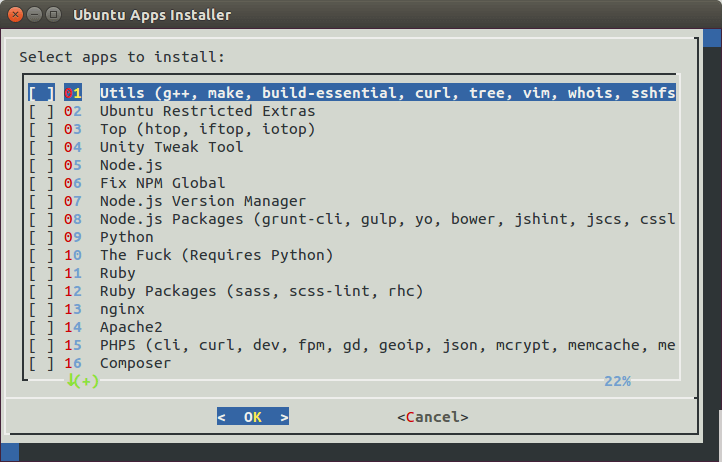Screen dimensions: 722x462
Task: Click the Ubuntu Apps Installer title bar text
Action: tap(152, 15)
